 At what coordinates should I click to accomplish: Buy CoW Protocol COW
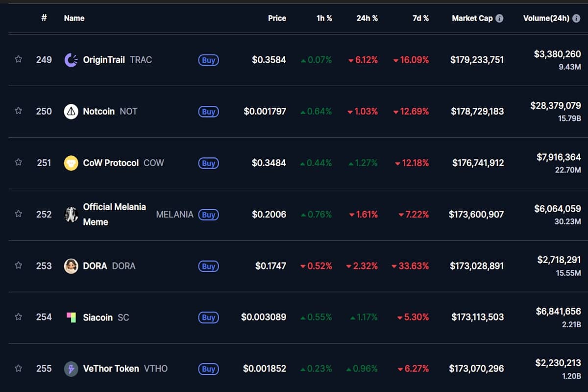(x=208, y=163)
